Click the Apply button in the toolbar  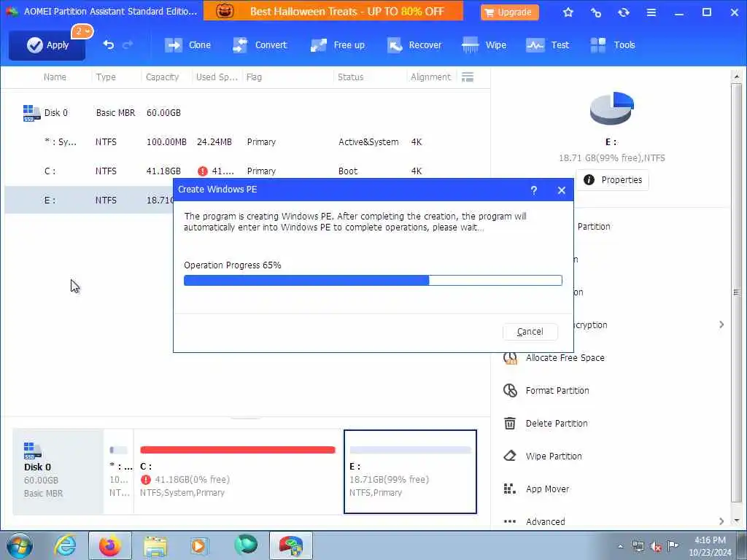click(x=47, y=45)
